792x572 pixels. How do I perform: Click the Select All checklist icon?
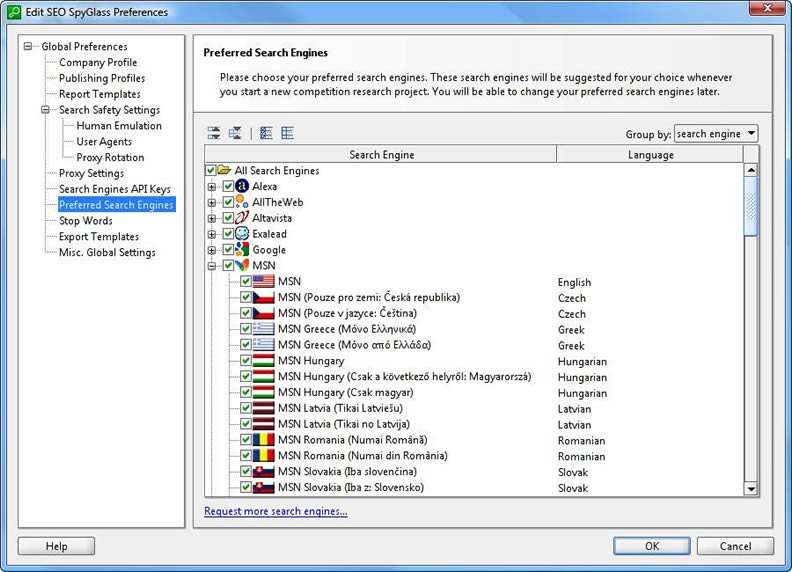(266, 133)
